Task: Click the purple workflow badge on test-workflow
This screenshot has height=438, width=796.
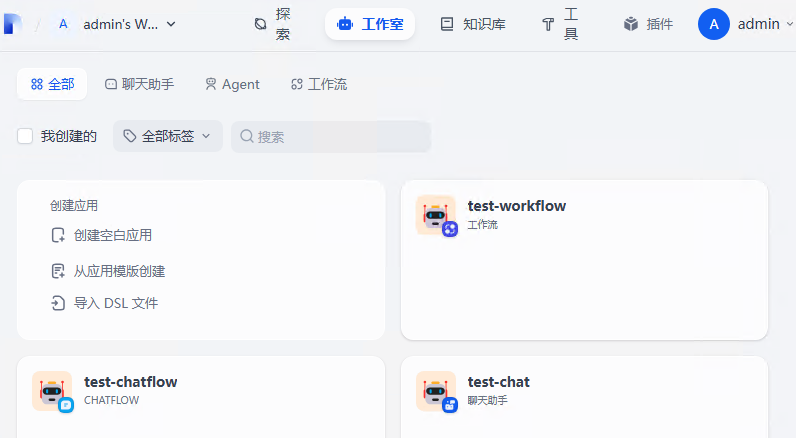Action: (x=450, y=229)
